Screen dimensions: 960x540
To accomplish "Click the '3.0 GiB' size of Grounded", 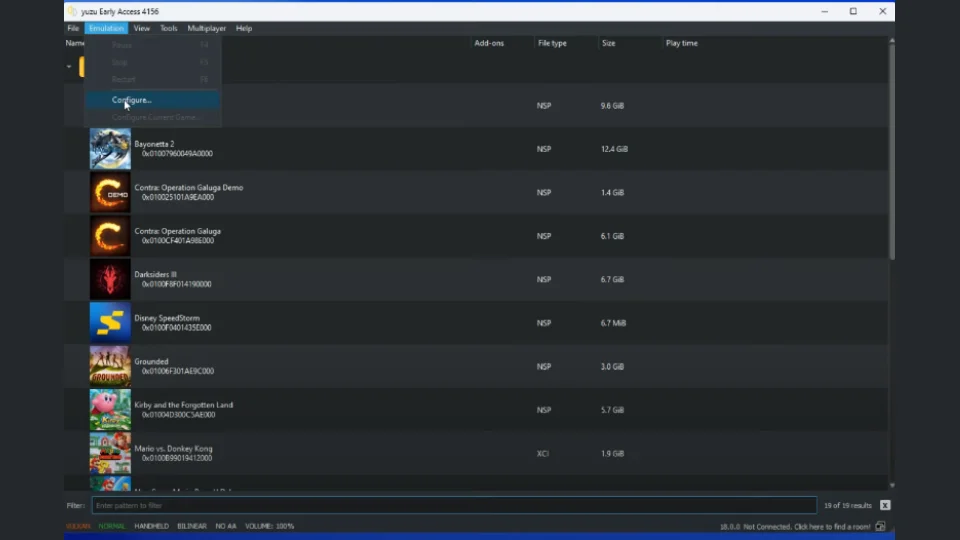I will (612, 366).
